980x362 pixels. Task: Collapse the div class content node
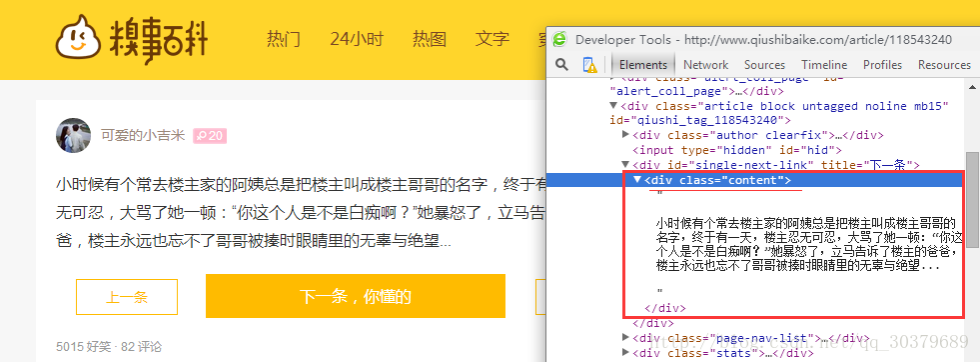coord(637,180)
